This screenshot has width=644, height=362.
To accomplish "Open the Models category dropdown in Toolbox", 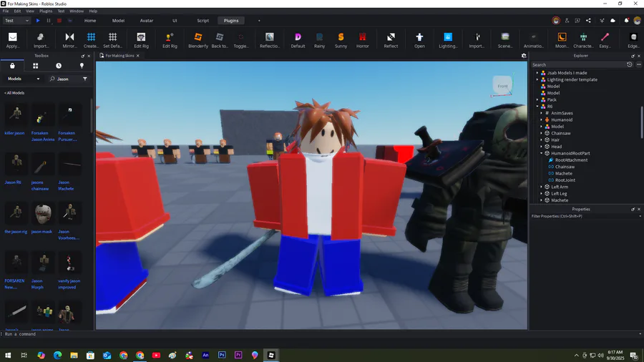I will point(24,79).
